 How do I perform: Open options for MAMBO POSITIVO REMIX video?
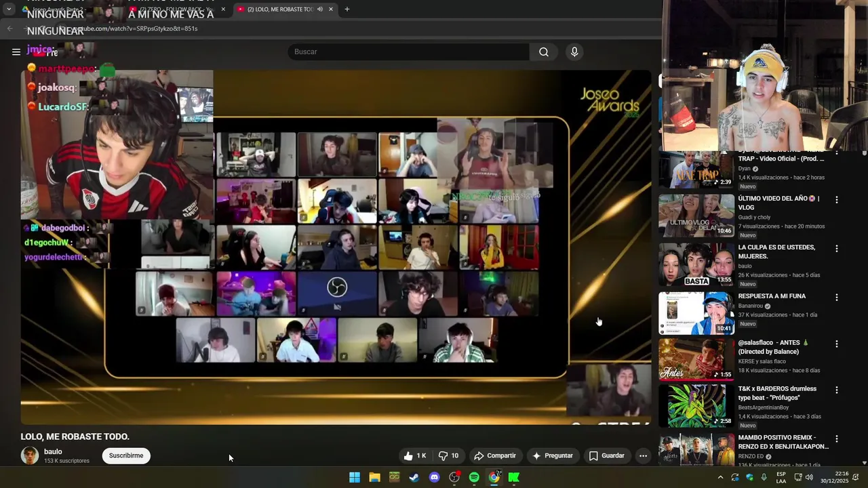pyautogui.click(x=837, y=439)
